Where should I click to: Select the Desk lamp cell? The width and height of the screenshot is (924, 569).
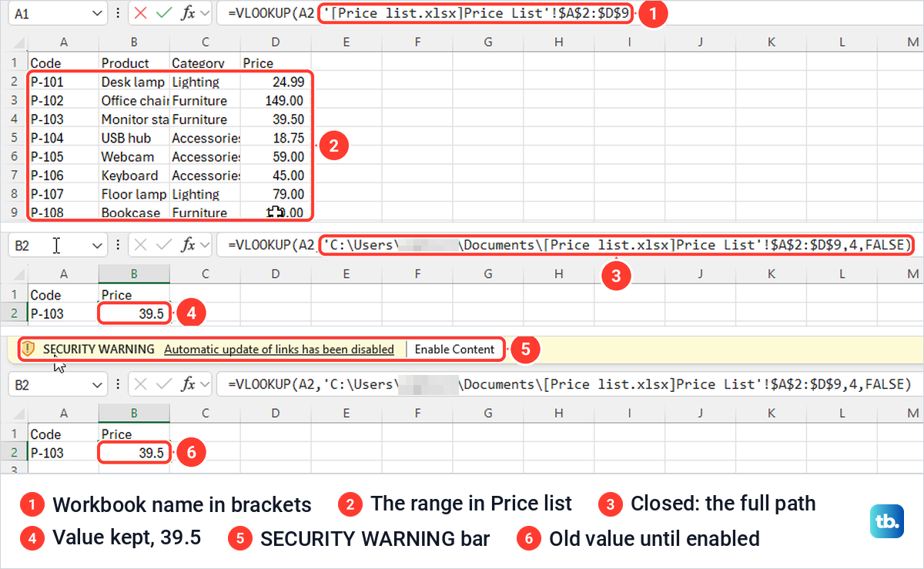(134, 82)
